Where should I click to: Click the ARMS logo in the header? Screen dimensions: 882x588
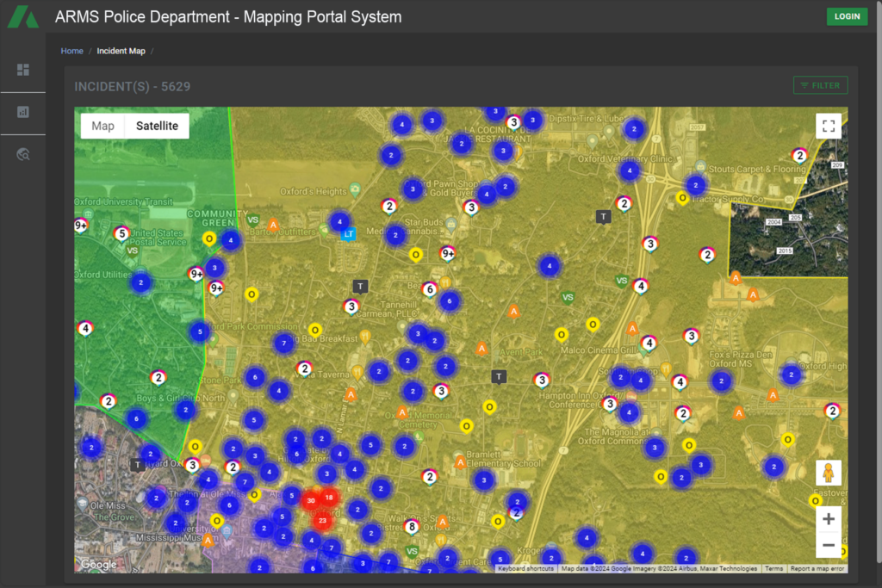[22, 15]
